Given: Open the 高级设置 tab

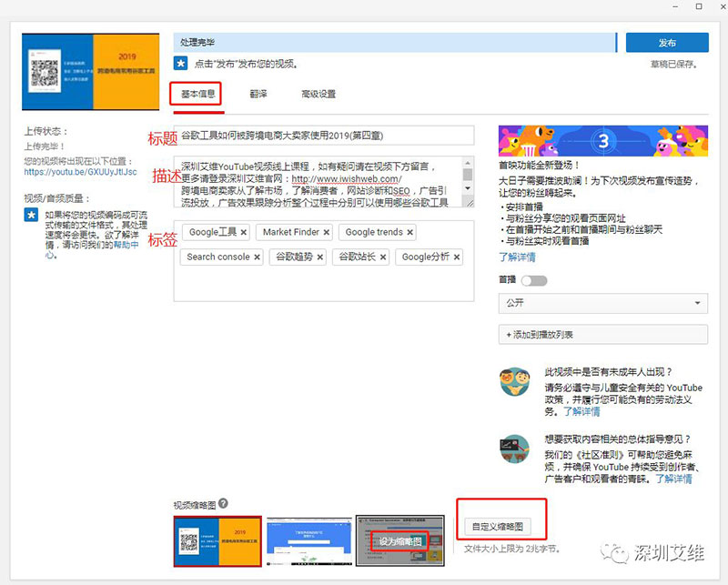Looking at the screenshot, I should click(x=318, y=94).
